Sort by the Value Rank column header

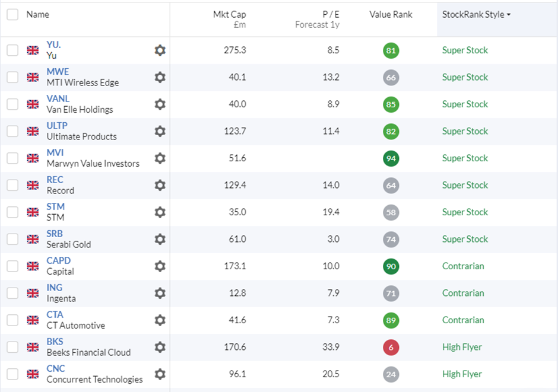click(391, 15)
